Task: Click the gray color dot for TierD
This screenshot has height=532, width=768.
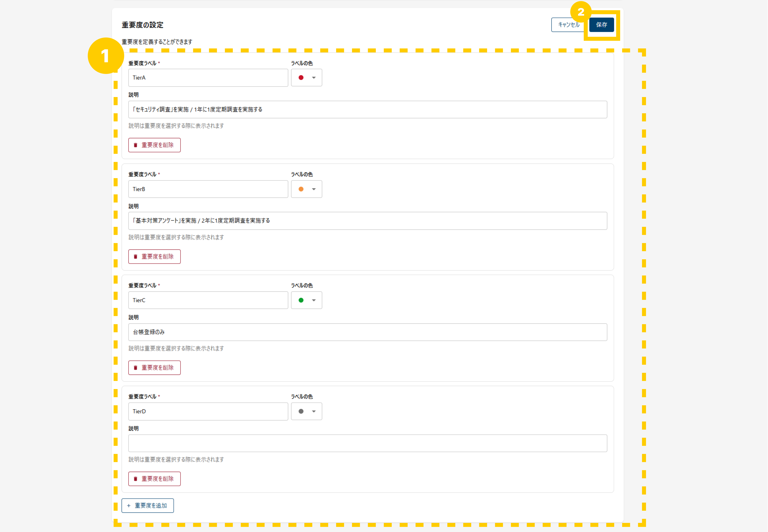Action: (x=301, y=411)
